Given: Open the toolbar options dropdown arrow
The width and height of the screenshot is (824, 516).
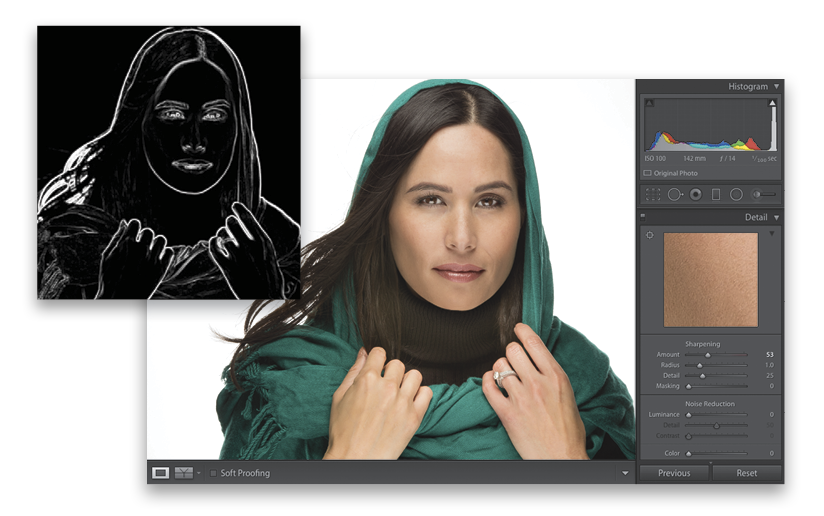Looking at the screenshot, I should click(x=625, y=473).
